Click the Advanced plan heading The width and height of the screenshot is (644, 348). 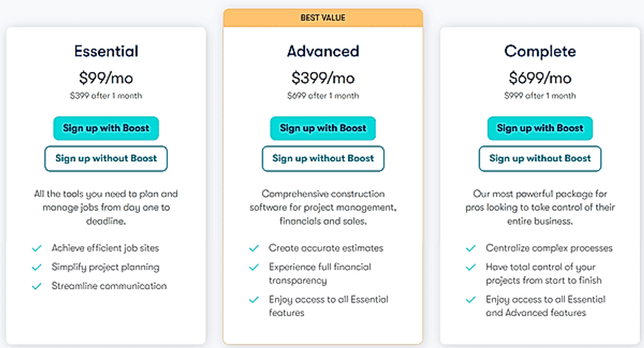(323, 51)
